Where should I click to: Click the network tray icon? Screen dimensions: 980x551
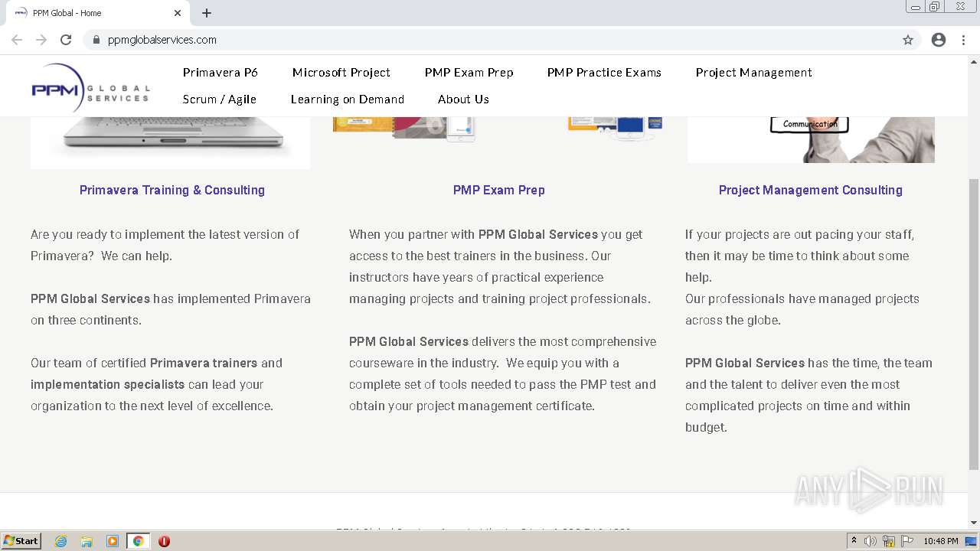click(889, 541)
